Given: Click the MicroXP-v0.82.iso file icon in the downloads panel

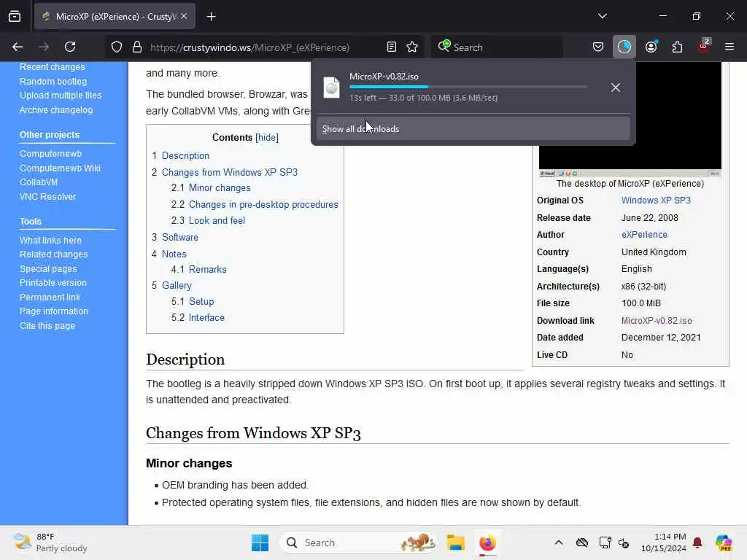Looking at the screenshot, I should click(x=332, y=87).
